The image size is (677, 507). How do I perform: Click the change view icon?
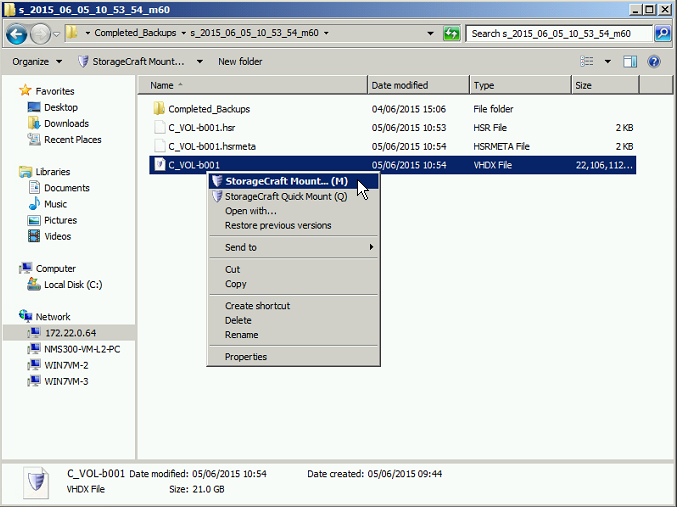[x=586, y=62]
